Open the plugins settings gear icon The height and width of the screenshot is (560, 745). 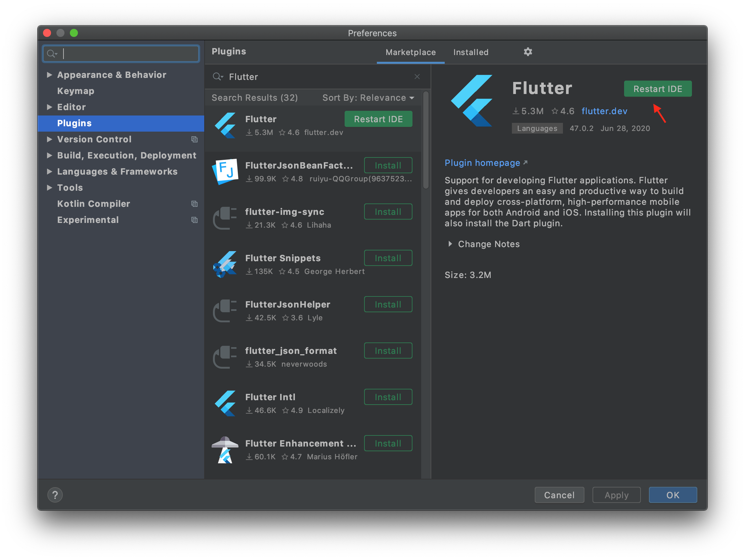[x=528, y=52]
